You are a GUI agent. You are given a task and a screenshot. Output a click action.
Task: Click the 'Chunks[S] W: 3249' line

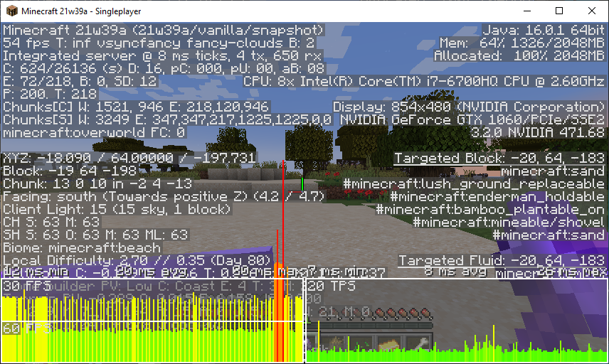point(167,119)
